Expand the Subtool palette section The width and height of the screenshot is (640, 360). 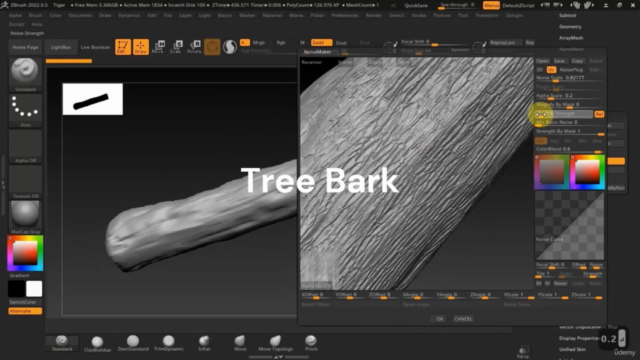pos(567,15)
